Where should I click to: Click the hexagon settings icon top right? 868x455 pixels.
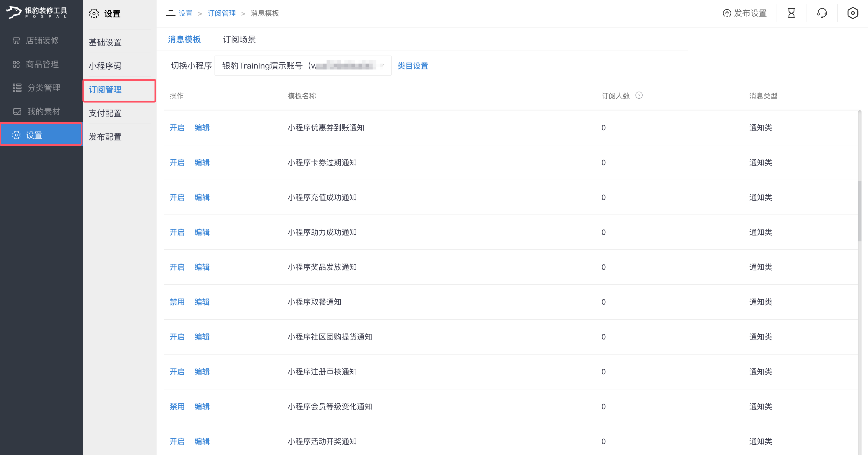pos(853,13)
